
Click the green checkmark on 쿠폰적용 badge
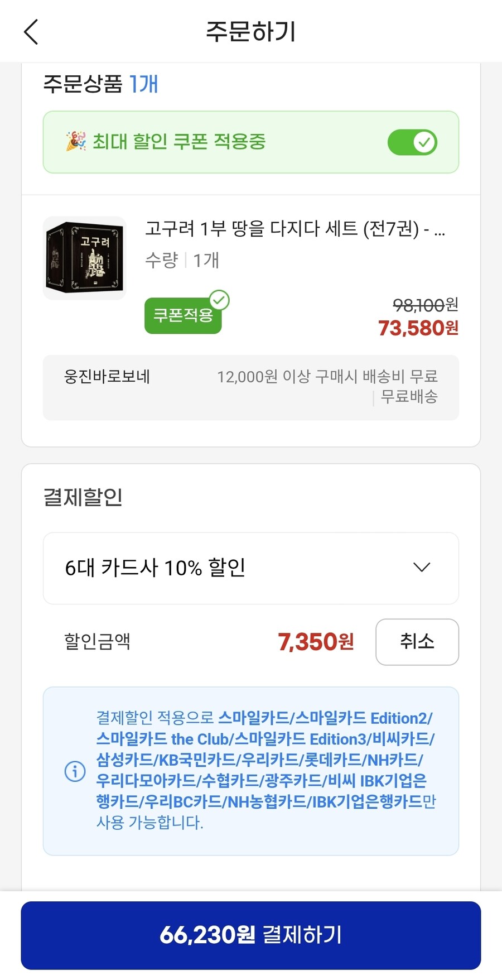[221, 300]
